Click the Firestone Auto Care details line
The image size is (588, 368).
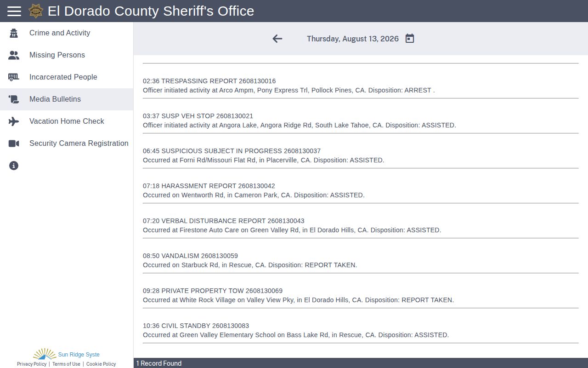click(x=292, y=230)
